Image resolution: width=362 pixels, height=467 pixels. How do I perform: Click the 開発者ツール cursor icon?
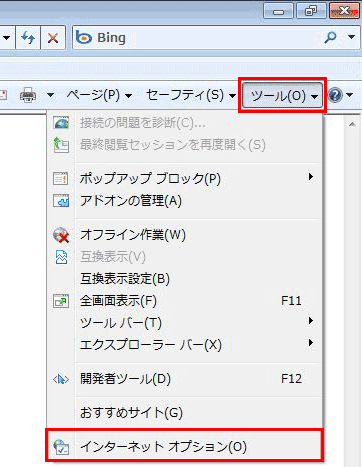[61, 379]
